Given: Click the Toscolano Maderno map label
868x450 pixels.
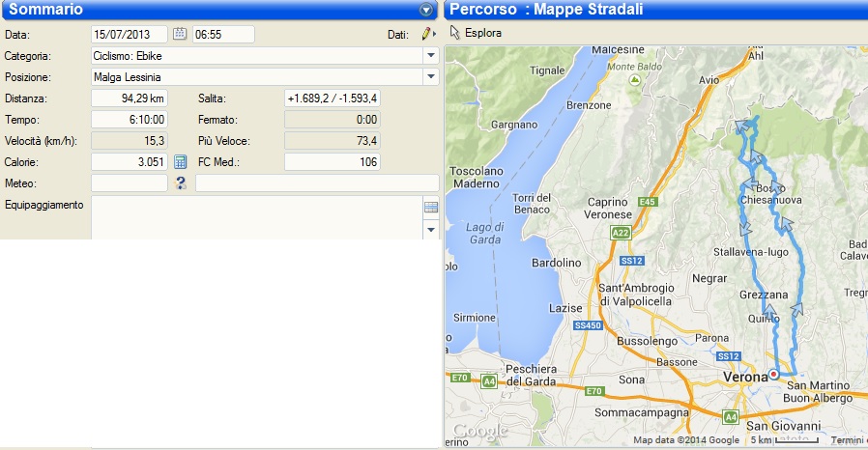Looking at the screenshot, I should coord(477,178).
